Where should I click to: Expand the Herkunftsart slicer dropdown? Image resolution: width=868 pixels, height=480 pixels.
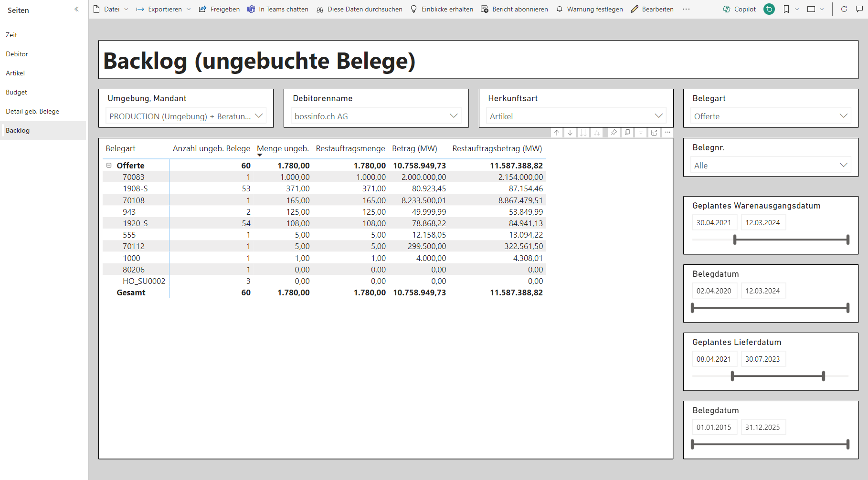pos(658,116)
